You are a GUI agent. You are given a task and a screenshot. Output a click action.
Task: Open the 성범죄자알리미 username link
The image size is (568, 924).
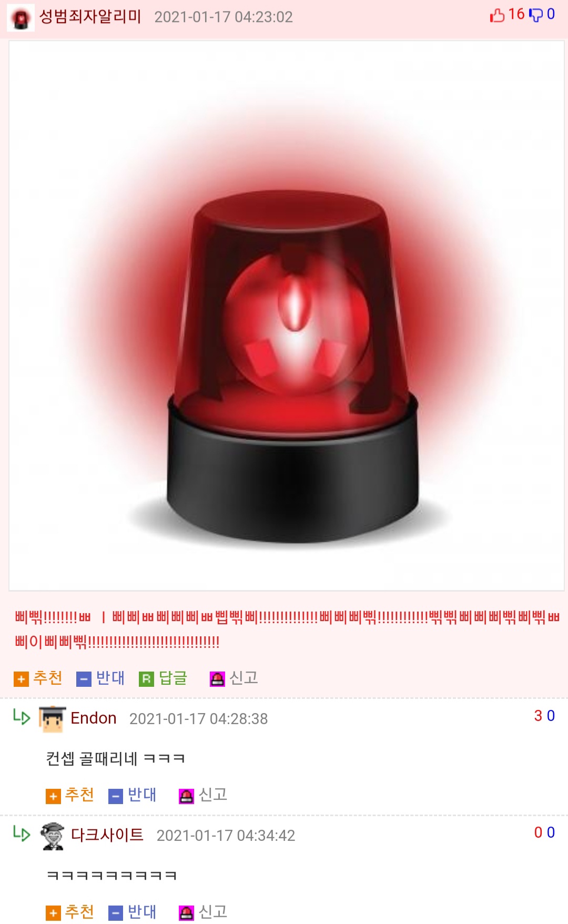[x=90, y=17]
